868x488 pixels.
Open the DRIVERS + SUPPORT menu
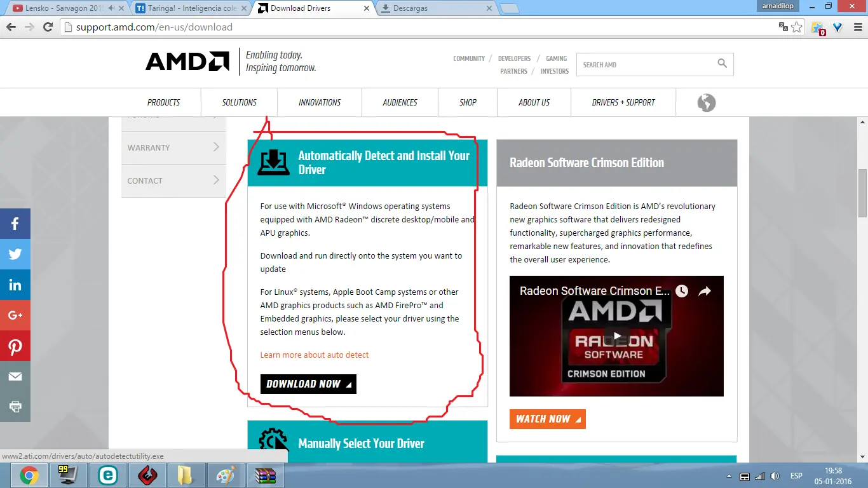coord(623,102)
